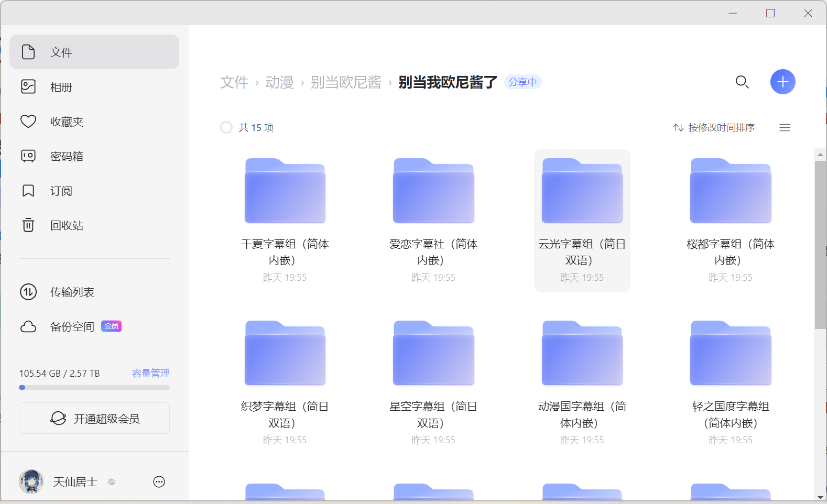Click the storage usage progress bar

(x=94, y=388)
